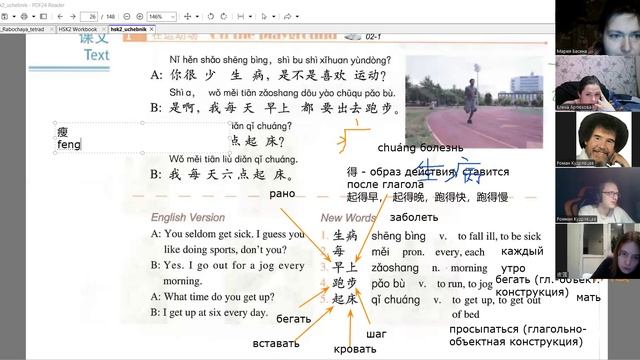Click the text box containing 'feng'
This screenshot has width=640, height=360.
point(142,138)
